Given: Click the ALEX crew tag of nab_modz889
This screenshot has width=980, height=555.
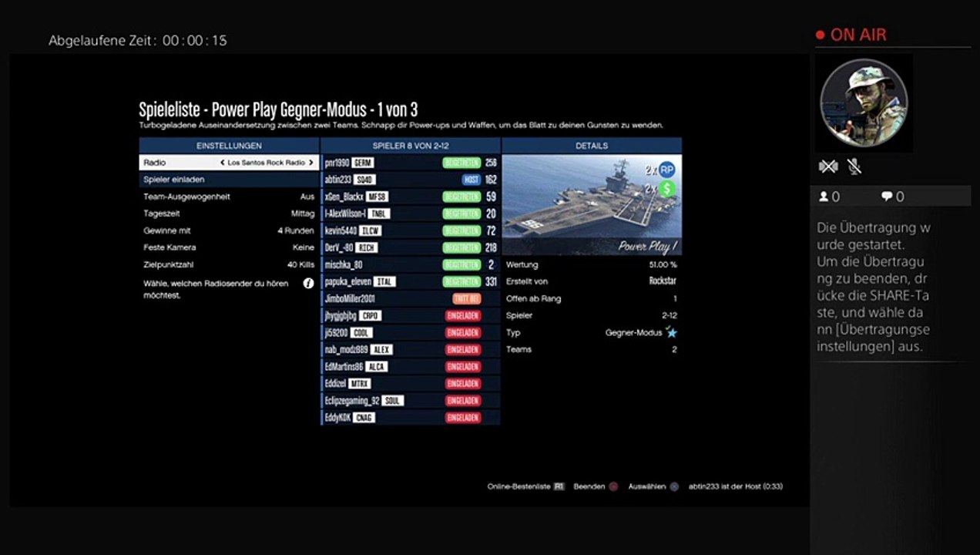Looking at the screenshot, I should [381, 349].
